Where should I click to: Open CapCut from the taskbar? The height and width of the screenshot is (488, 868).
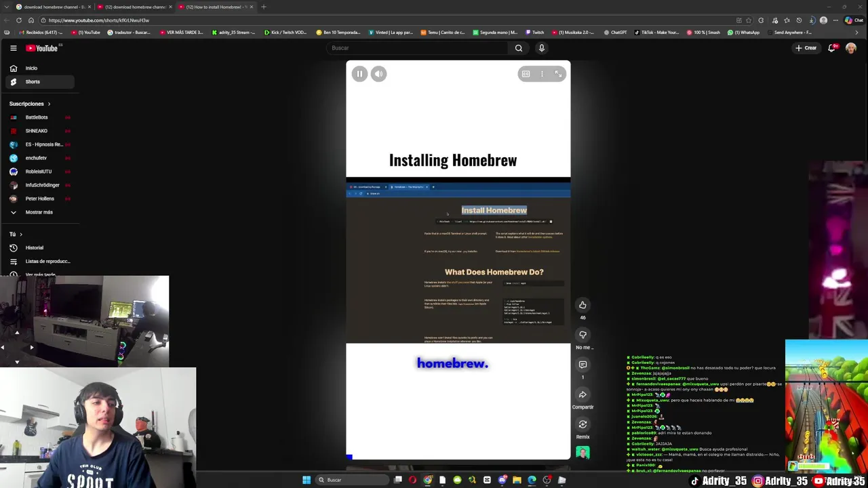click(487, 480)
